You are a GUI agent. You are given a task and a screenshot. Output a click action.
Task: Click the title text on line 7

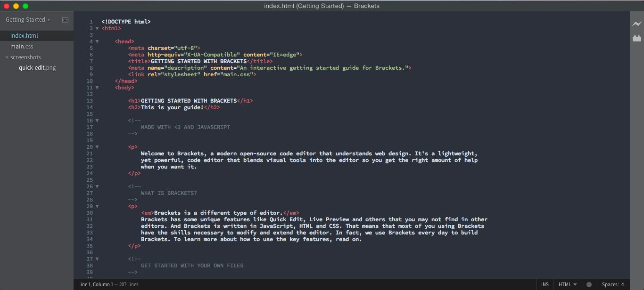click(x=198, y=61)
